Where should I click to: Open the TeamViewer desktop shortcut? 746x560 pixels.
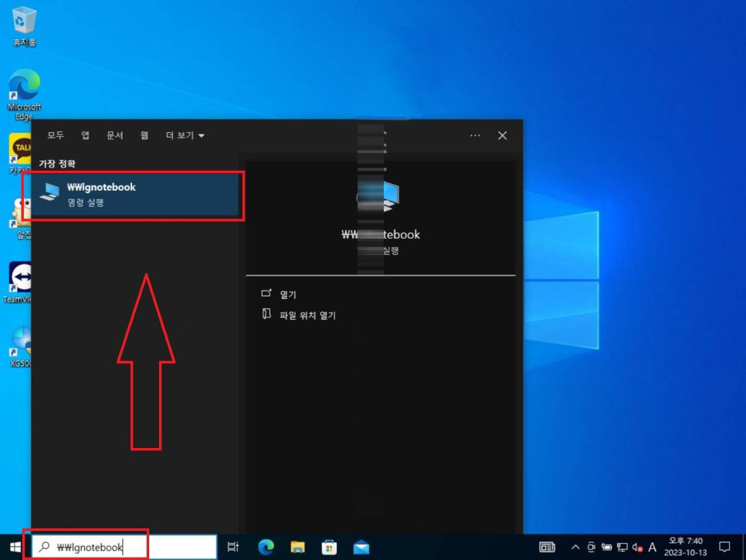coord(19,282)
